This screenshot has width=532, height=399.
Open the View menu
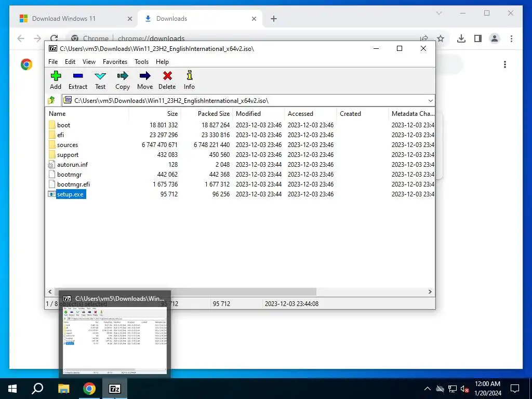89,62
